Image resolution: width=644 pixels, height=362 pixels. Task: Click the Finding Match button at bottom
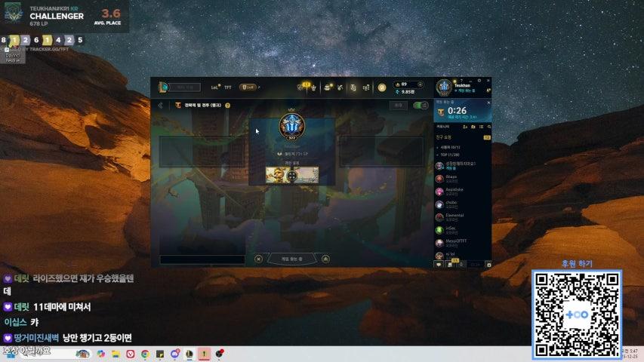pyautogui.click(x=292, y=259)
